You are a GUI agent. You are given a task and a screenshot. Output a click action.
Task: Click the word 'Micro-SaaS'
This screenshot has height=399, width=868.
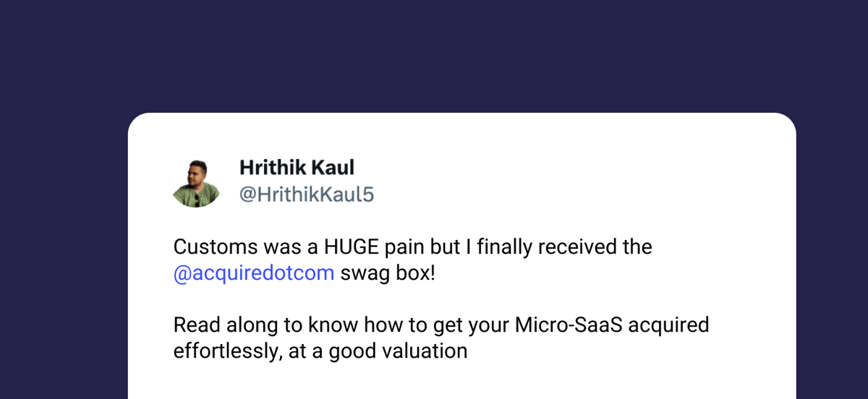569,325
